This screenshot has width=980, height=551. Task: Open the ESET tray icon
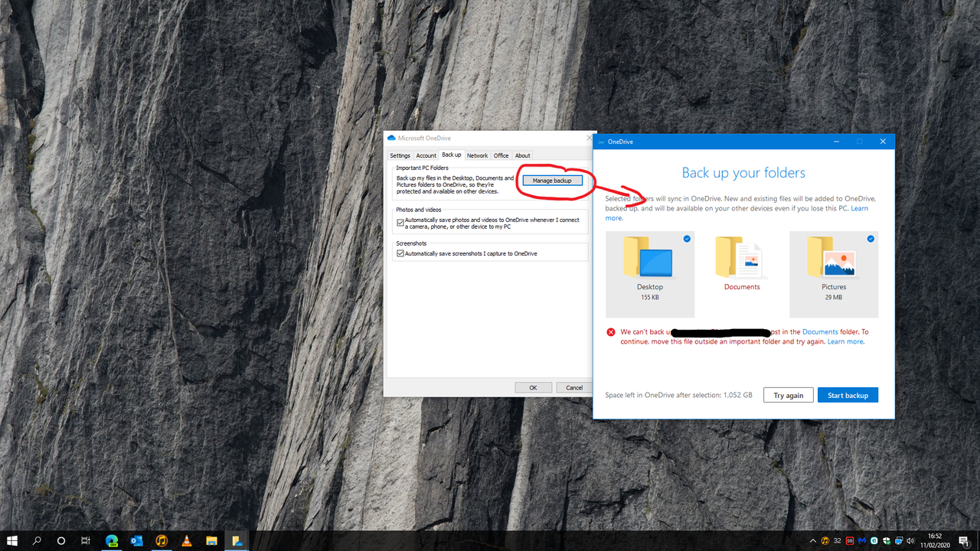pos(874,540)
